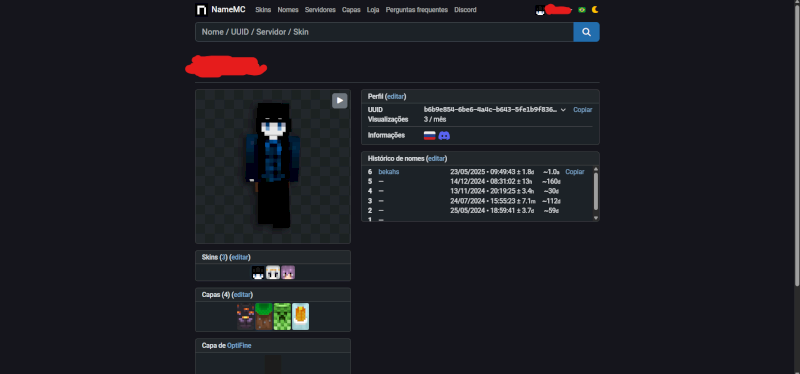Expand the UUID format dropdown arrow
Screen dimensions: 800x374
(563, 110)
